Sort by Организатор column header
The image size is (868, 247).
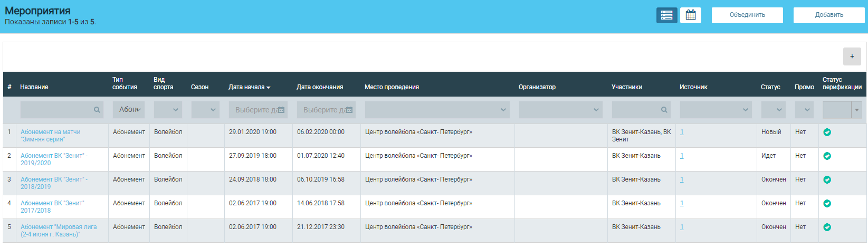(x=537, y=87)
